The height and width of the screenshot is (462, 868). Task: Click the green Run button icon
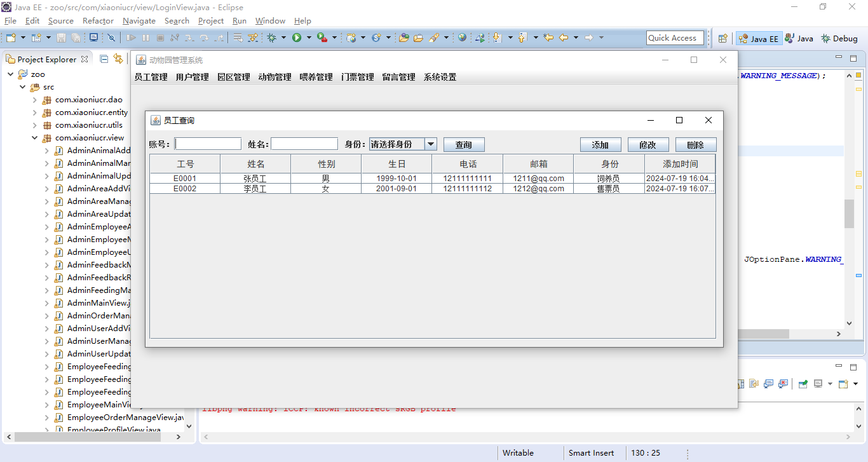point(297,38)
